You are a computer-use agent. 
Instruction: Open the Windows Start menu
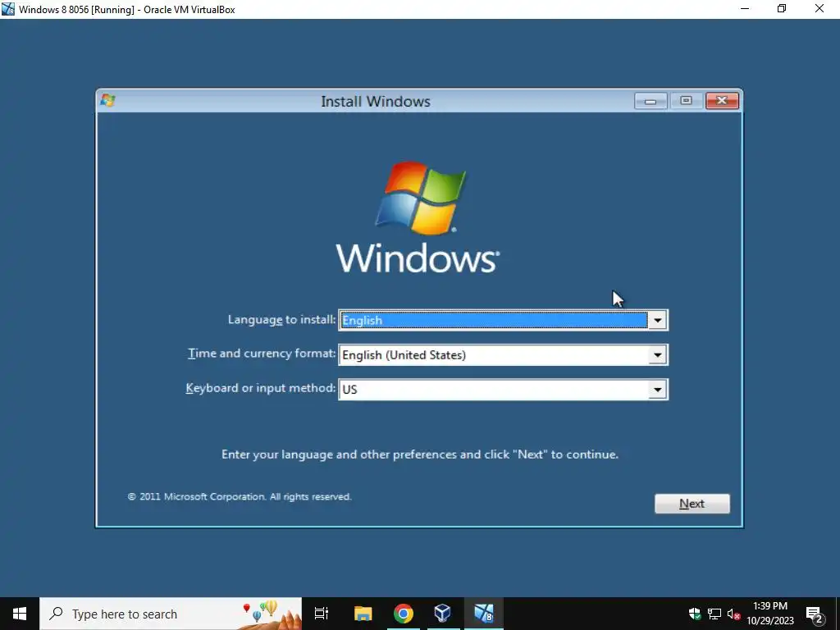click(20, 614)
